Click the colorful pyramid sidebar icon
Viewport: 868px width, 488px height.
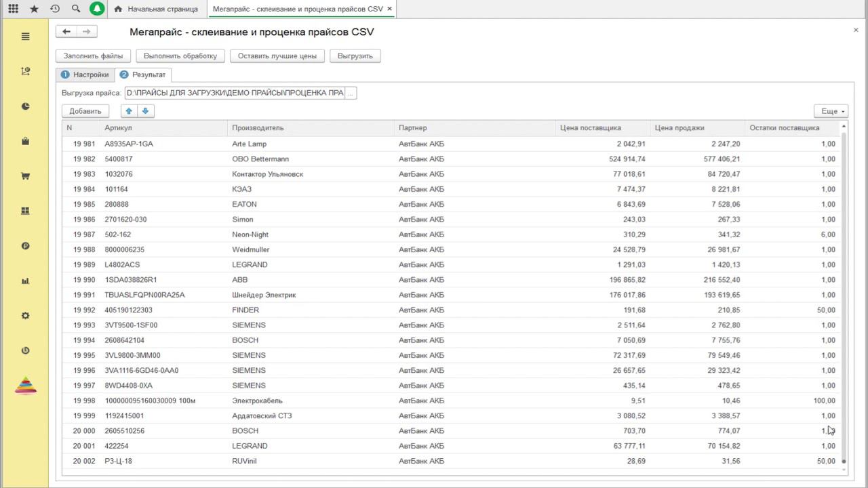pyautogui.click(x=26, y=386)
